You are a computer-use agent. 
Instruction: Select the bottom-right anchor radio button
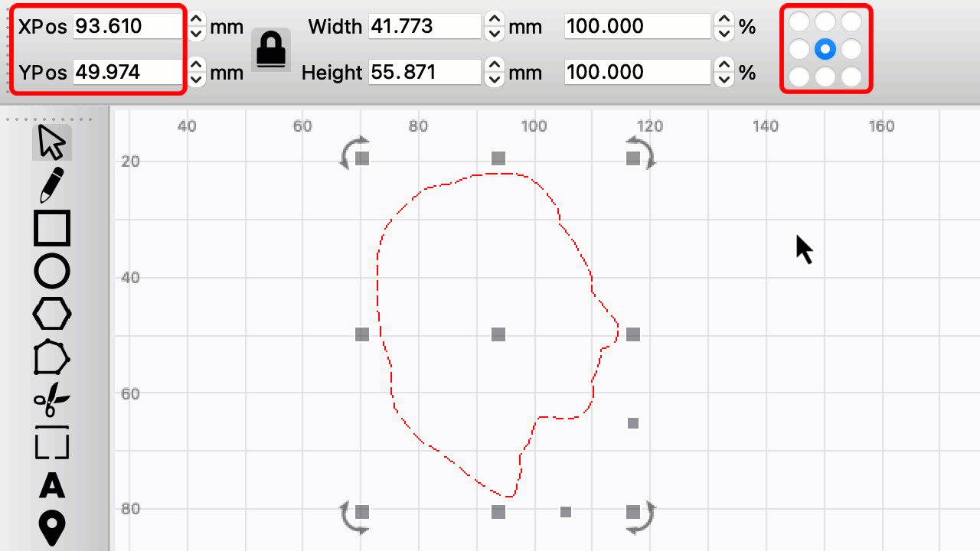pyautogui.click(x=851, y=77)
